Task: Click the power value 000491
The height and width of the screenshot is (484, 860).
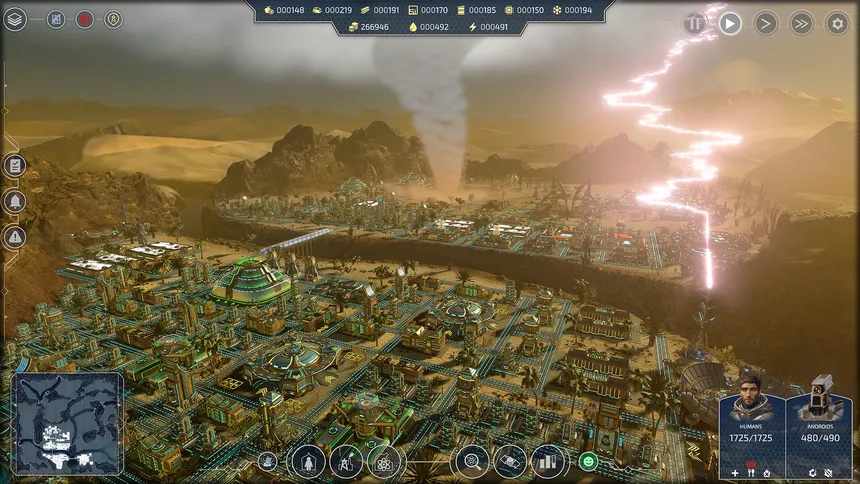Action: (494, 27)
